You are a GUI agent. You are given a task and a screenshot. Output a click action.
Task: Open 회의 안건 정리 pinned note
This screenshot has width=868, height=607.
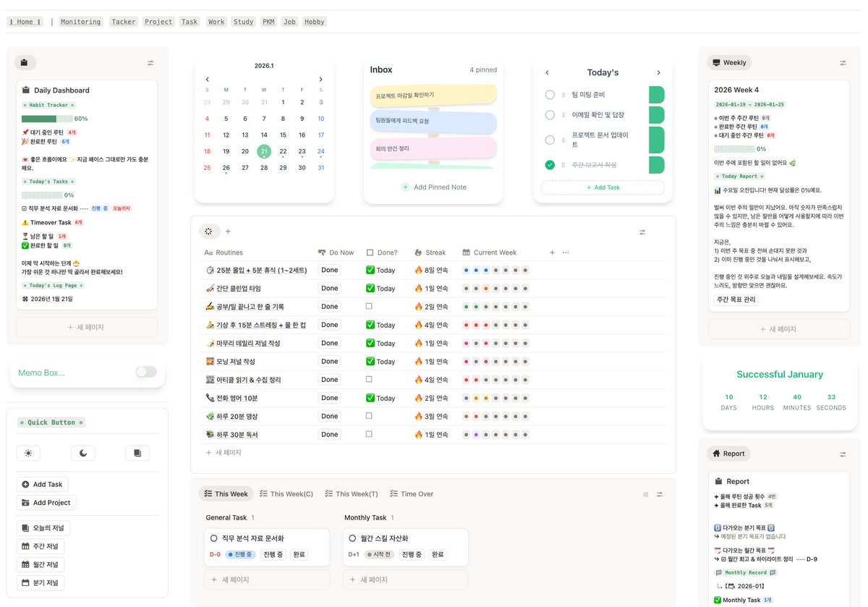click(x=433, y=148)
